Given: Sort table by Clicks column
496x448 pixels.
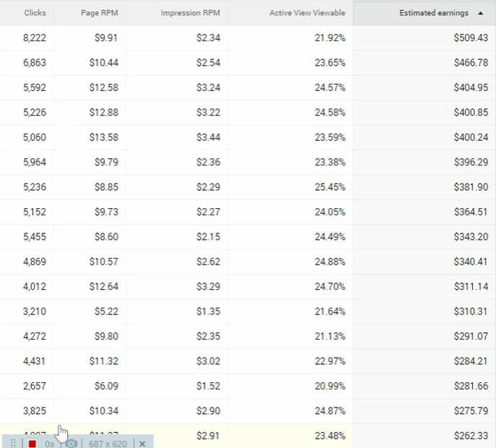Looking at the screenshot, I should pos(35,13).
